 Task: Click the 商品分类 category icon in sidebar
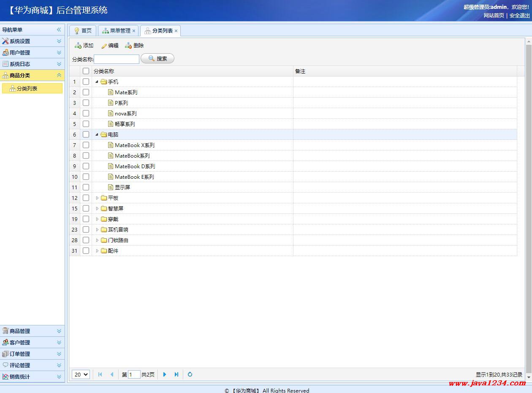pyautogui.click(x=5, y=75)
